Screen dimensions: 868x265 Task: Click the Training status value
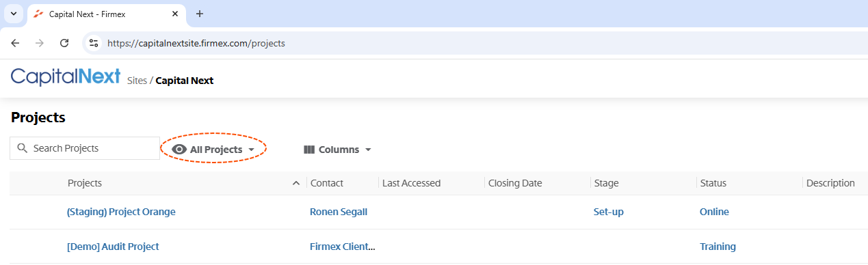click(718, 247)
